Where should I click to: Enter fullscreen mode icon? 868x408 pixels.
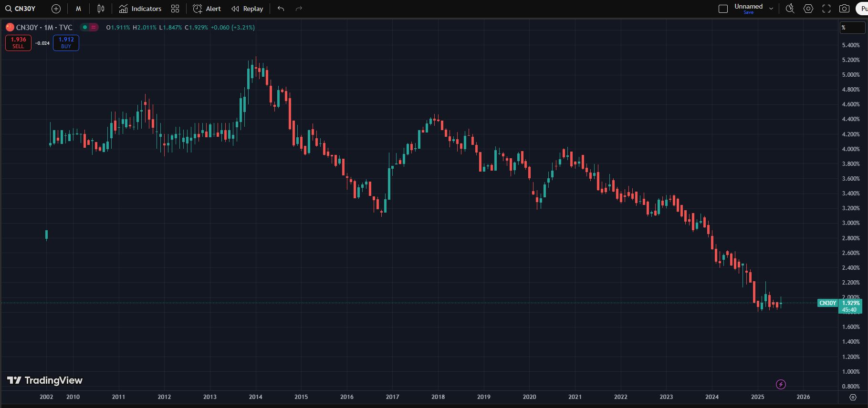(826, 9)
